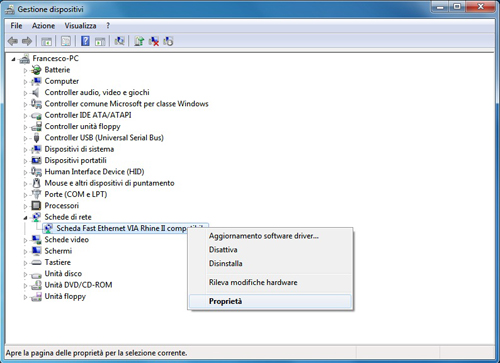The width and height of the screenshot is (500, 363).
Task: Select the Schede video tree item
Action: tap(66, 240)
